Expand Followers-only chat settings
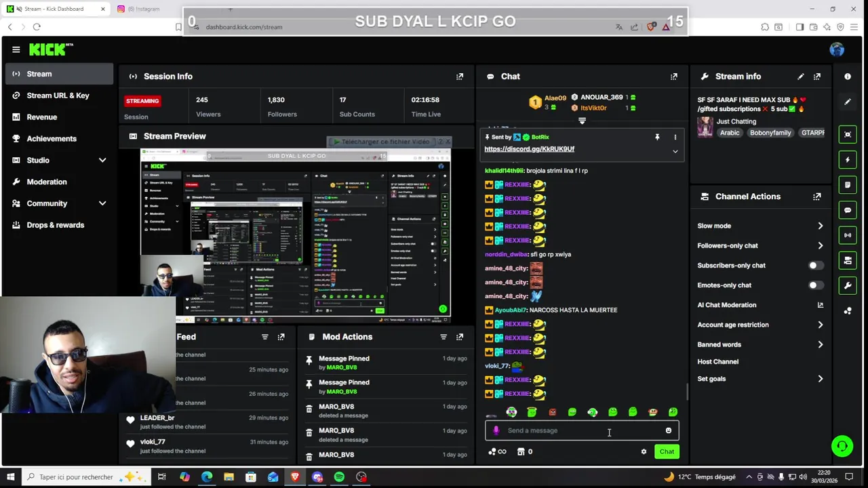The width and height of the screenshot is (868, 488). coord(821,245)
